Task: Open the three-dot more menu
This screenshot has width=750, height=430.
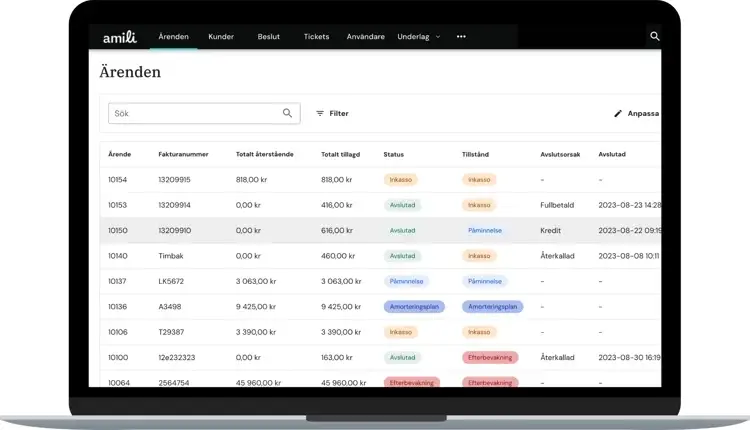Action: (461, 36)
